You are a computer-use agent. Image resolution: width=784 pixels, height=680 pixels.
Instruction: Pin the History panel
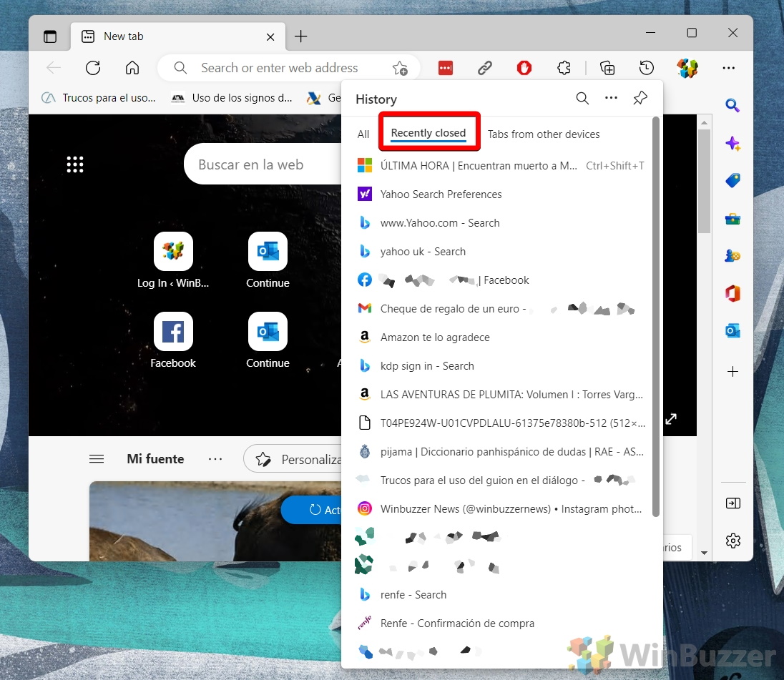[640, 98]
